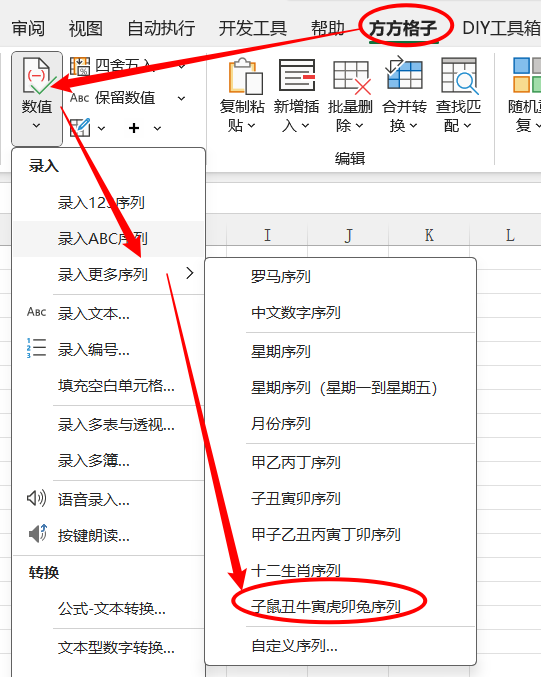Click the 复制粘贴 clipboard icon
541x677 pixels.
[245, 77]
